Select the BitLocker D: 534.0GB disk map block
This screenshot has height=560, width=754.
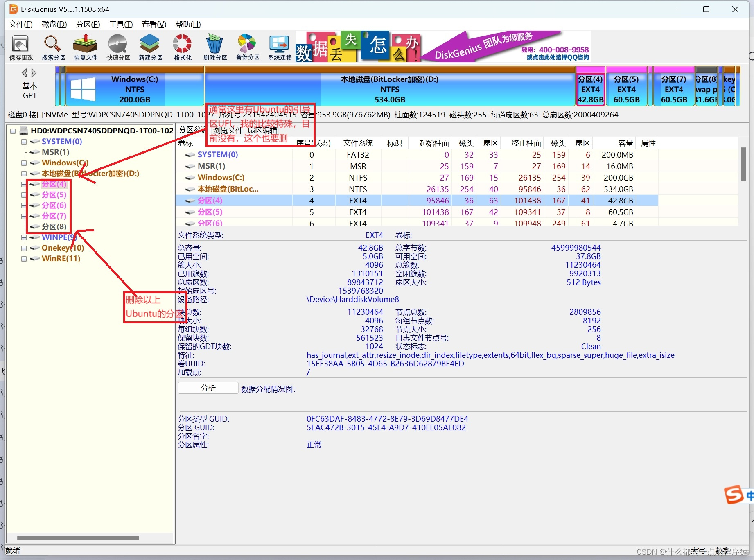click(x=390, y=87)
